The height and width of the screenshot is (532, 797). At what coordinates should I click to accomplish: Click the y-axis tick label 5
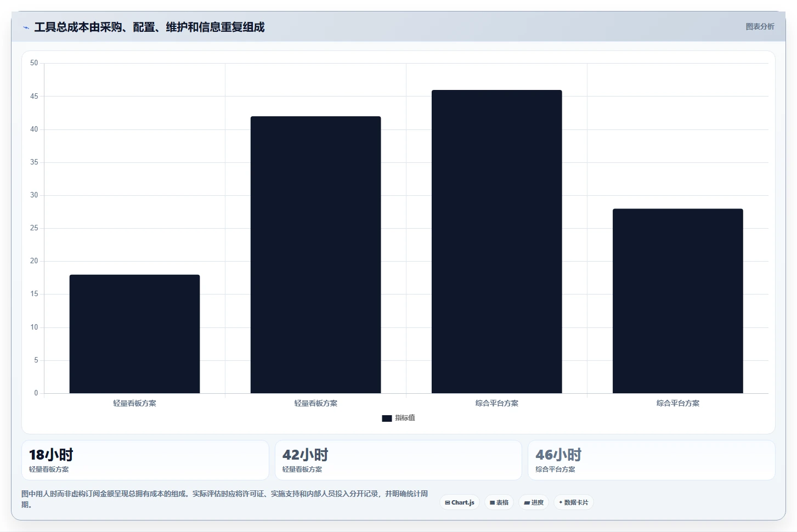pos(36,360)
